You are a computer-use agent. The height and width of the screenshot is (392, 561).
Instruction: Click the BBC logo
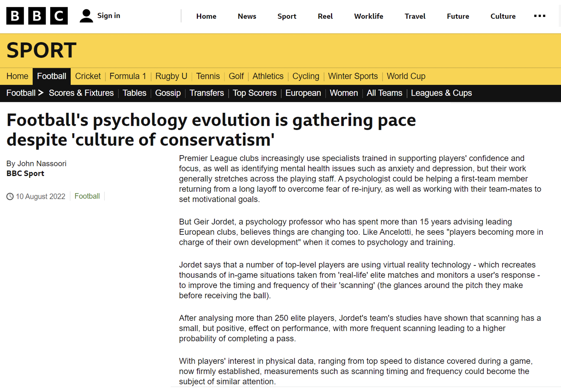37,16
